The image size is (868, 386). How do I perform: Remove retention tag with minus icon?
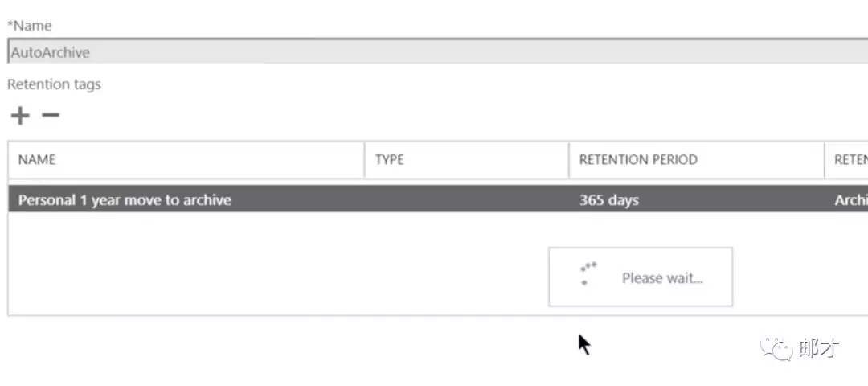51,115
